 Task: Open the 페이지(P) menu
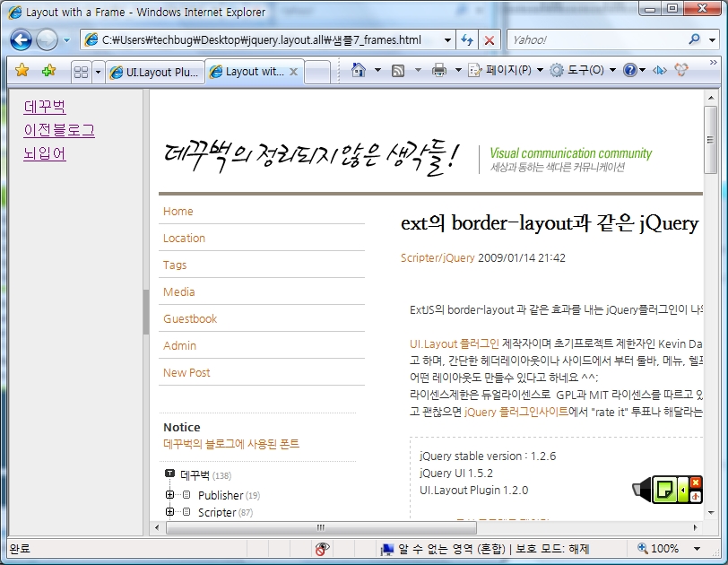pos(506,70)
